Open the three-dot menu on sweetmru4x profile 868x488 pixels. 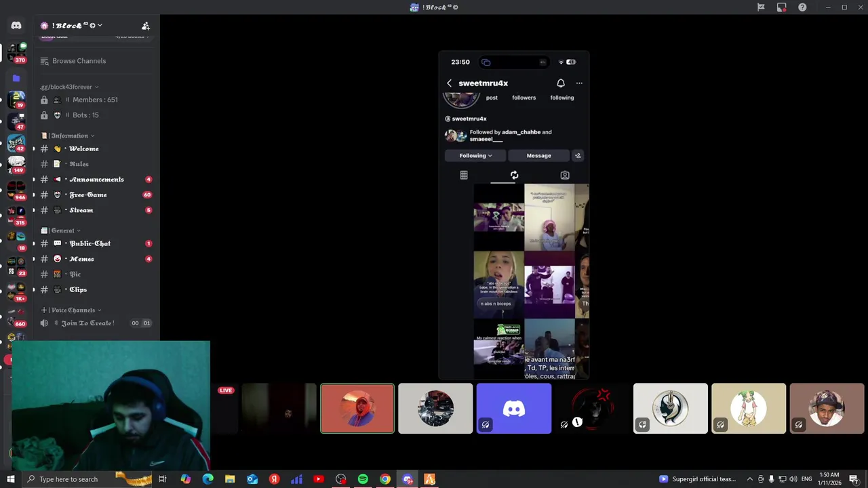pos(579,83)
